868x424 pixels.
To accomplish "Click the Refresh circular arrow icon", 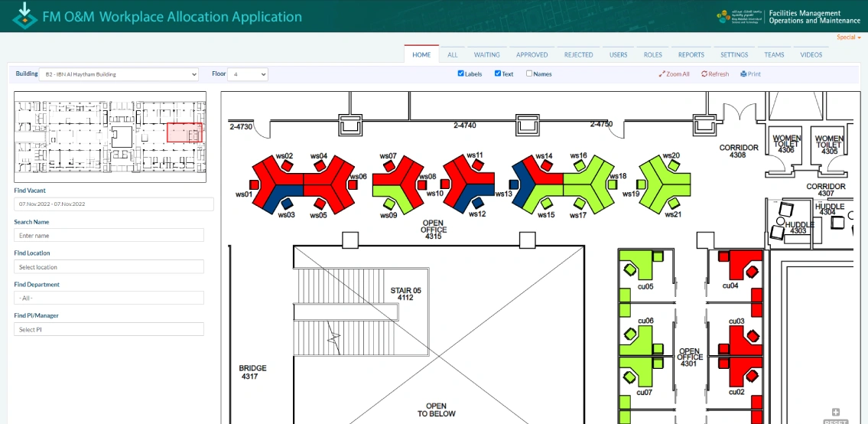I will pyautogui.click(x=704, y=74).
